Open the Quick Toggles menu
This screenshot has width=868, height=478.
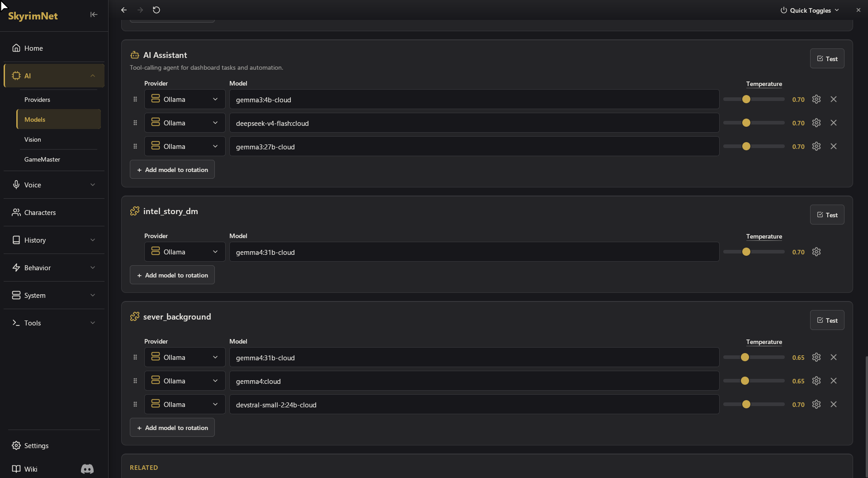click(810, 10)
